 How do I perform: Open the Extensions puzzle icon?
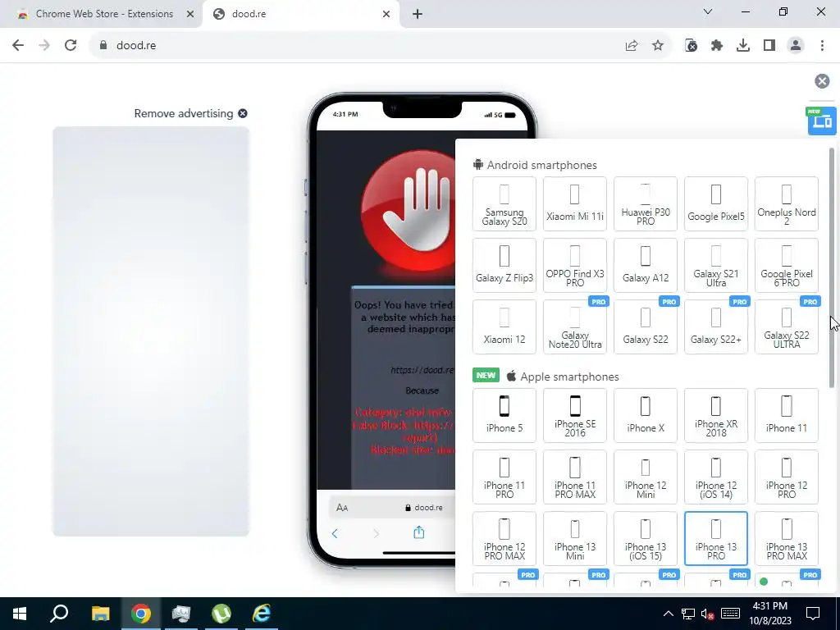[x=717, y=46]
